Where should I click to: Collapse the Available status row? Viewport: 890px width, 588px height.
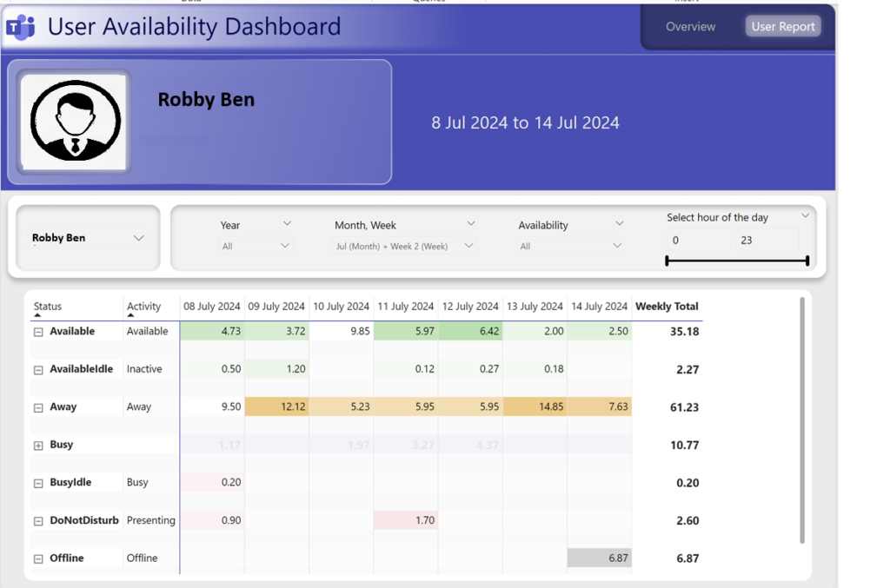[x=38, y=332]
